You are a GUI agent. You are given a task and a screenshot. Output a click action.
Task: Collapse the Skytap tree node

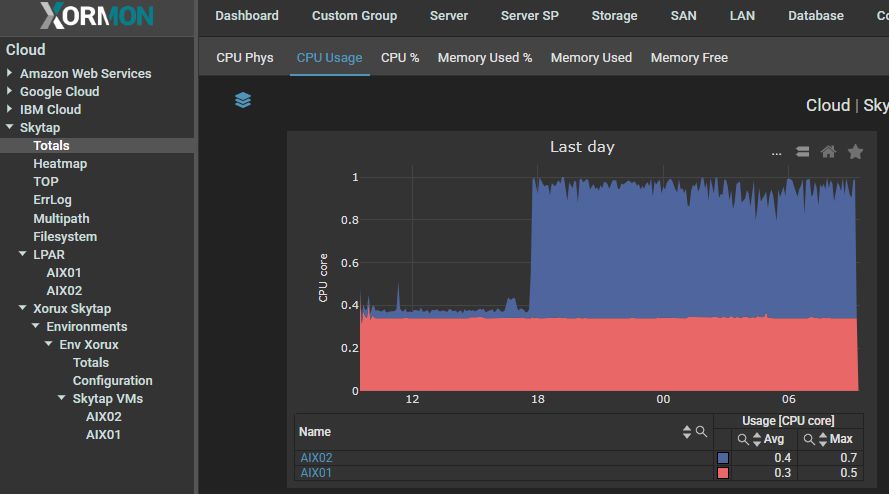[10, 127]
